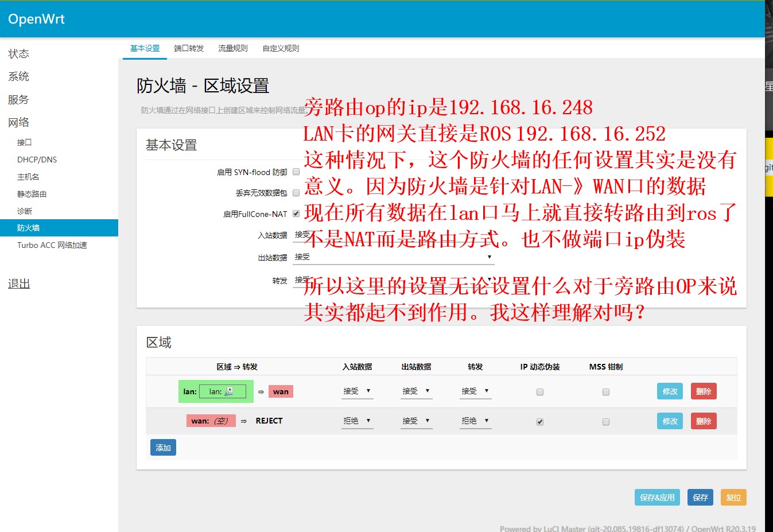Open the DHCP/DNS page
Image resolution: width=773 pixels, height=532 pixels.
click(x=37, y=160)
